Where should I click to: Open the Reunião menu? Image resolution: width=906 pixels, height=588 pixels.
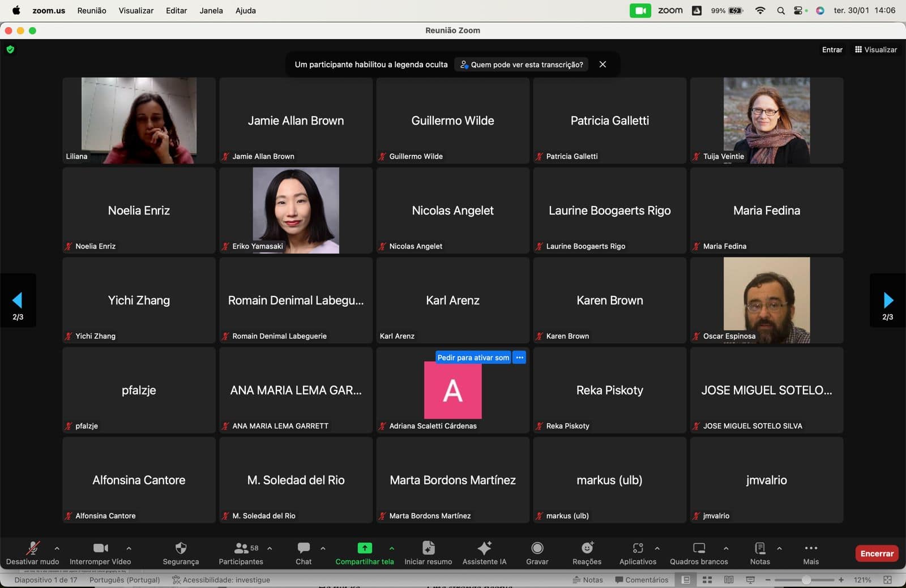click(92, 10)
